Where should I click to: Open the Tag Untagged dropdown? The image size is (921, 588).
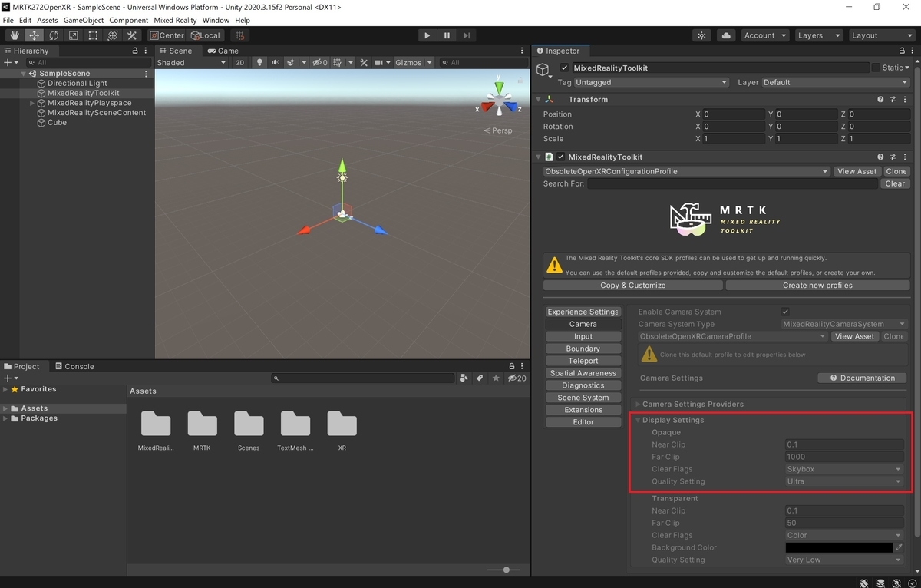[x=652, y=82]
